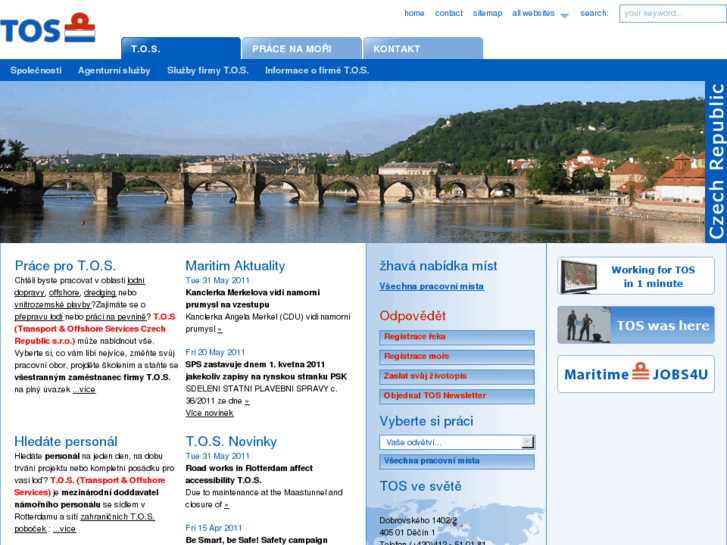This screenshot has height=545, width=727.
Task: Open SPS zastavuje dnem news headline
Action: coord(266,371)
